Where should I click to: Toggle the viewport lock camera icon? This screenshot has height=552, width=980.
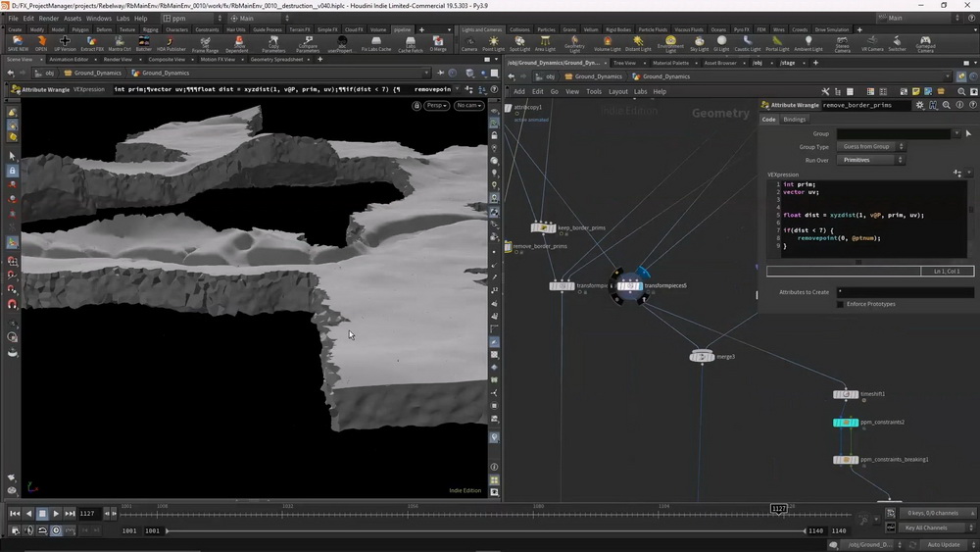click(x=416, y=106)
